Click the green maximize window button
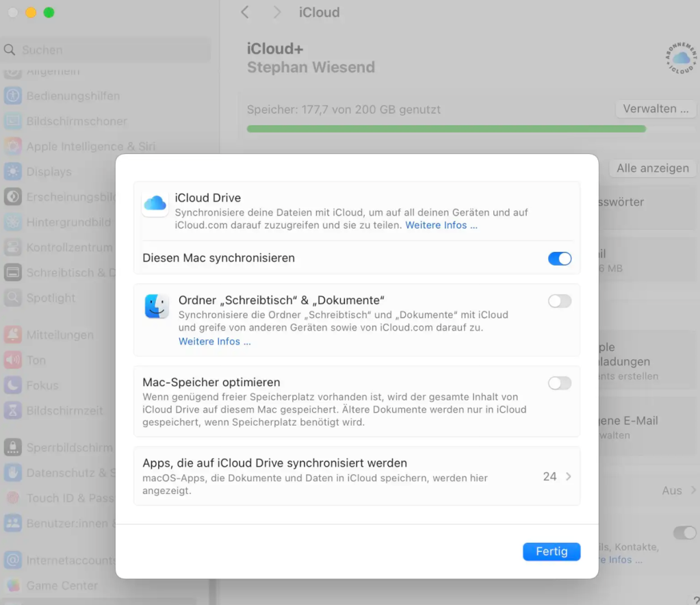 pos(49,12)
